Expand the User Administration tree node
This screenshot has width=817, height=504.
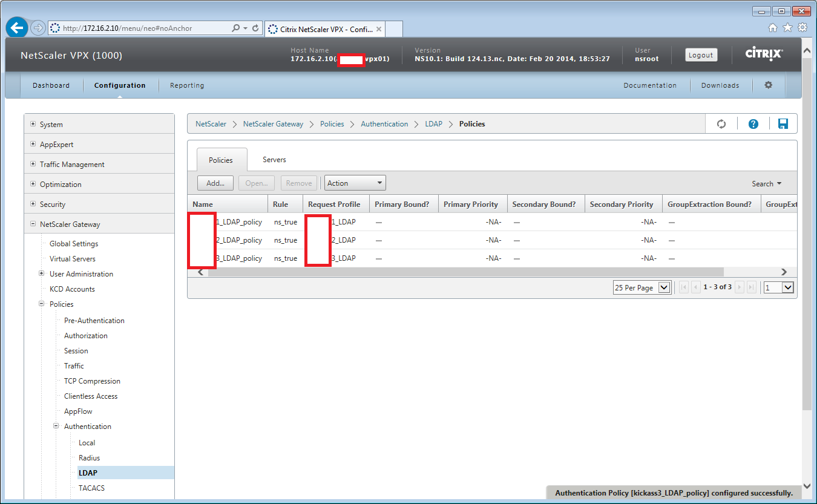tap(42, 273)
